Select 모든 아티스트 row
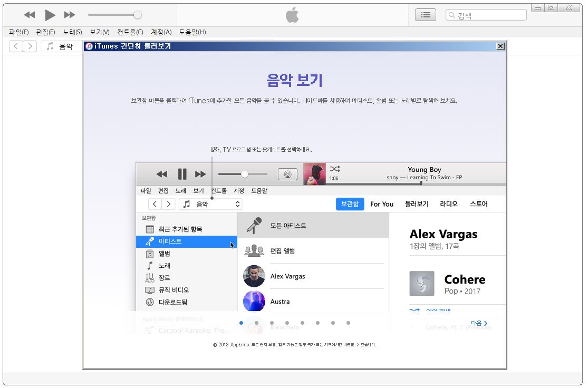The width and height of the screenshot is (588, 388). point(313,226)
